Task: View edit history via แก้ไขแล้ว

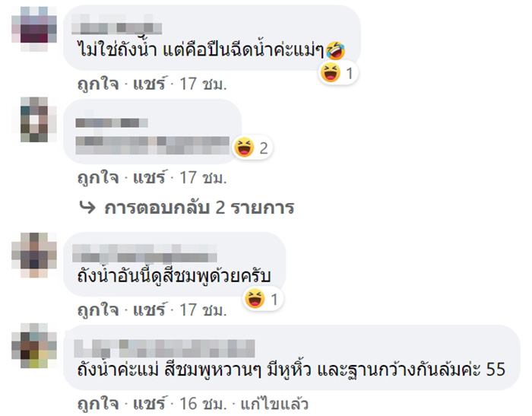Action: [x=274, y=404]
